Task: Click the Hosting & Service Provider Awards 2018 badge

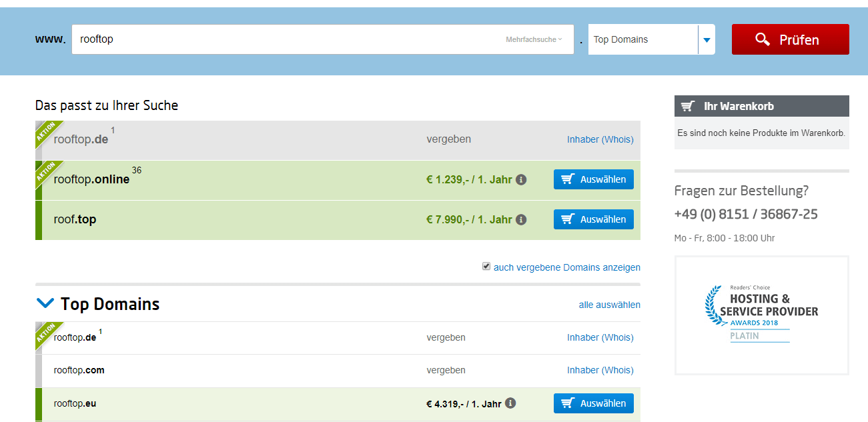Action: click(x=762, y=315)
